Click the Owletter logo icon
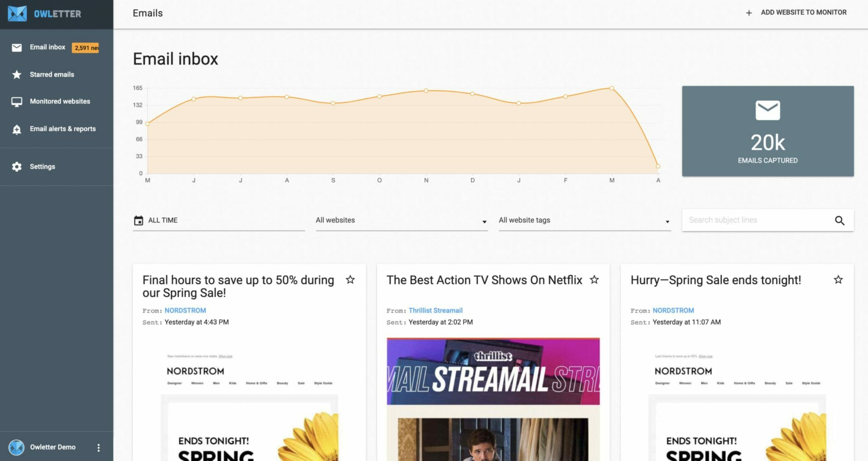868x461 pixels. click(x=17, y=14)
